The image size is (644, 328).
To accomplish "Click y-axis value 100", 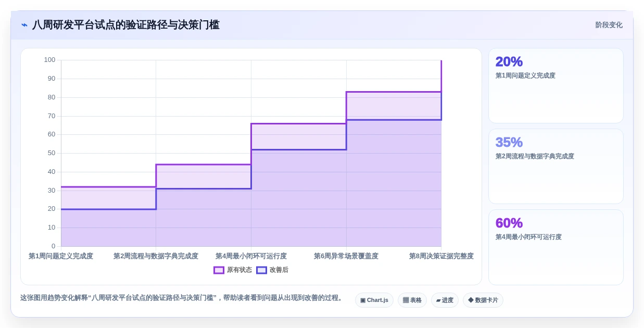I will tap(49, 60).
